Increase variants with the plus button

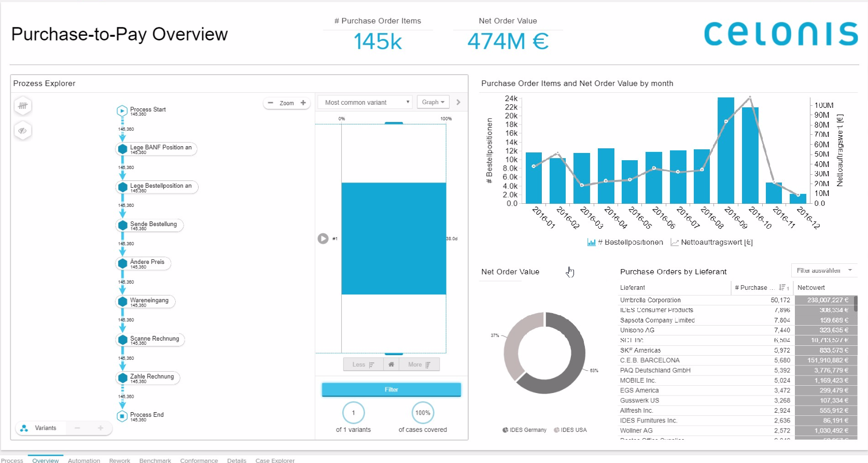click(101, 428)
